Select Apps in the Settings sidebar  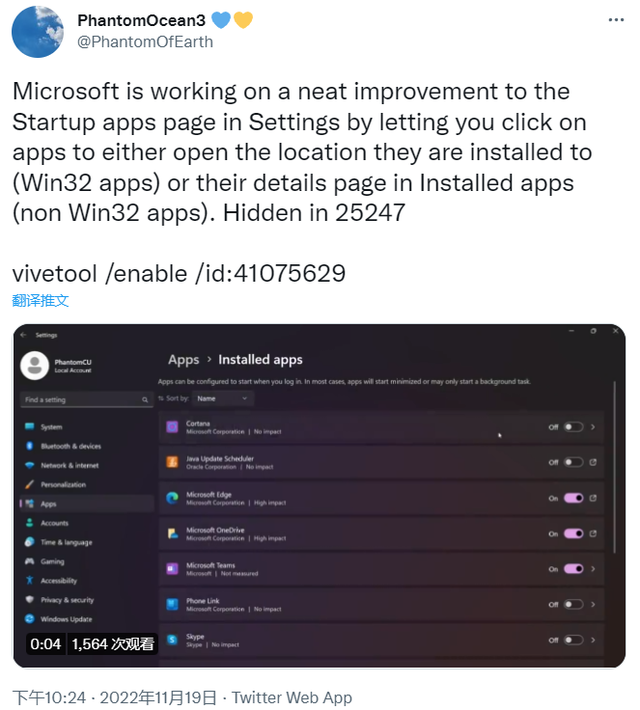click(48, 504)
